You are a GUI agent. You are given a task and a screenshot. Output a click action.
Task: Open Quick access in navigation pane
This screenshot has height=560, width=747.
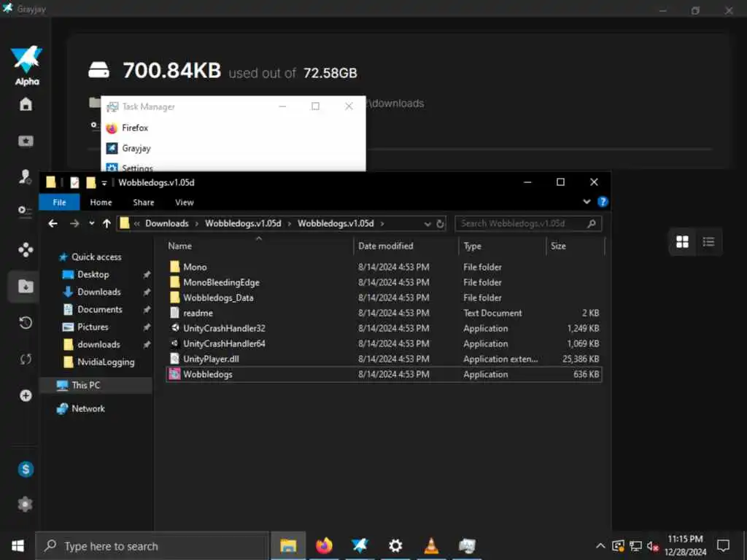pos(96,257)
